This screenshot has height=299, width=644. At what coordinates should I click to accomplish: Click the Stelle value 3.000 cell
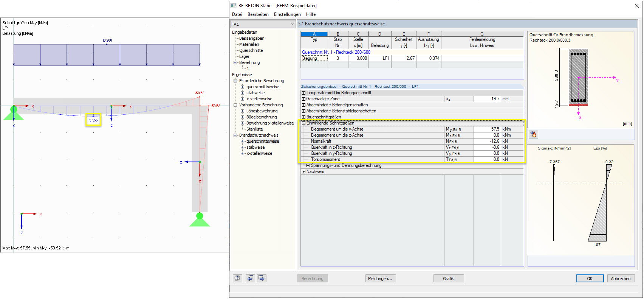coord(358,58)
